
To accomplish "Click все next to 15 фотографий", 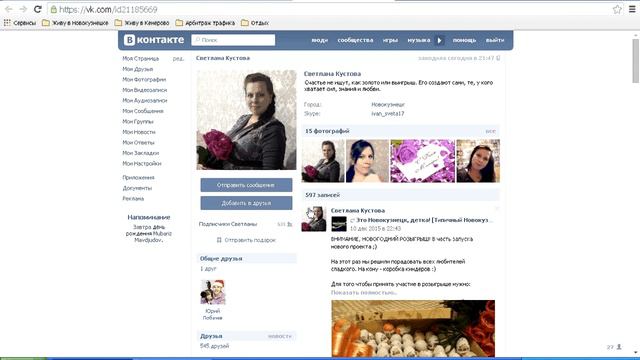I will [x=490, y=131].
